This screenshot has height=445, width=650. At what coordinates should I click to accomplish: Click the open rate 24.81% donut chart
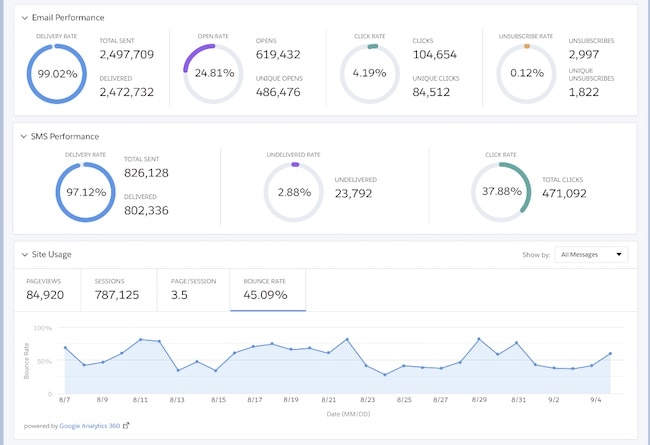click(215, 73)
